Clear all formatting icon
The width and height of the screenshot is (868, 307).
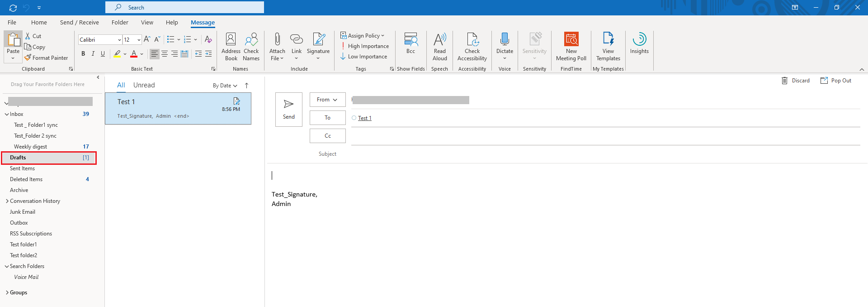click(x=208, y=39)
